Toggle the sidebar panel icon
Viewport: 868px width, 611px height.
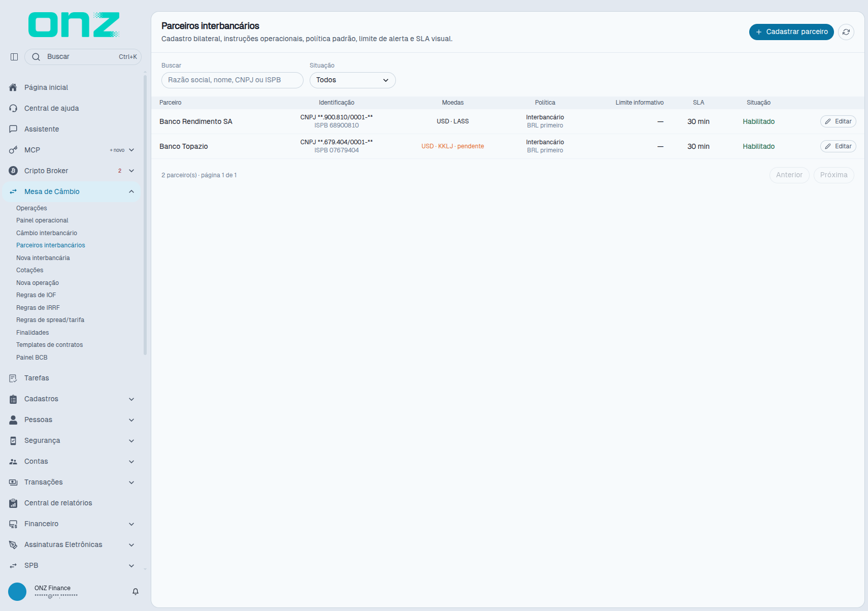[14, 57]
